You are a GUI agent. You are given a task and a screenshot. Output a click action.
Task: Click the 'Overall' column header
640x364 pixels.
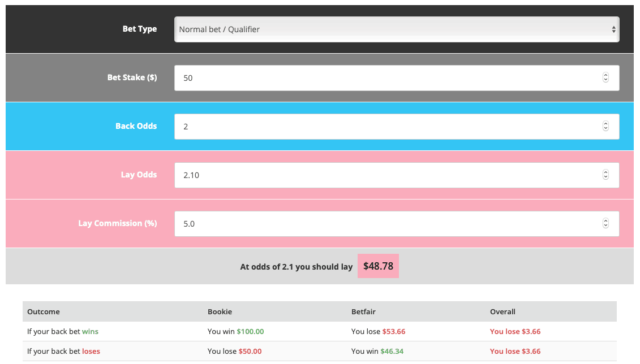click(502, 312)
